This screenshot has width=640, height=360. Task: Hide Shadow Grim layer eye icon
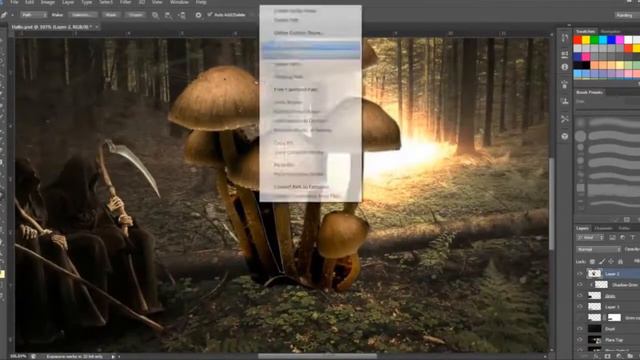[x=580, y=284]
